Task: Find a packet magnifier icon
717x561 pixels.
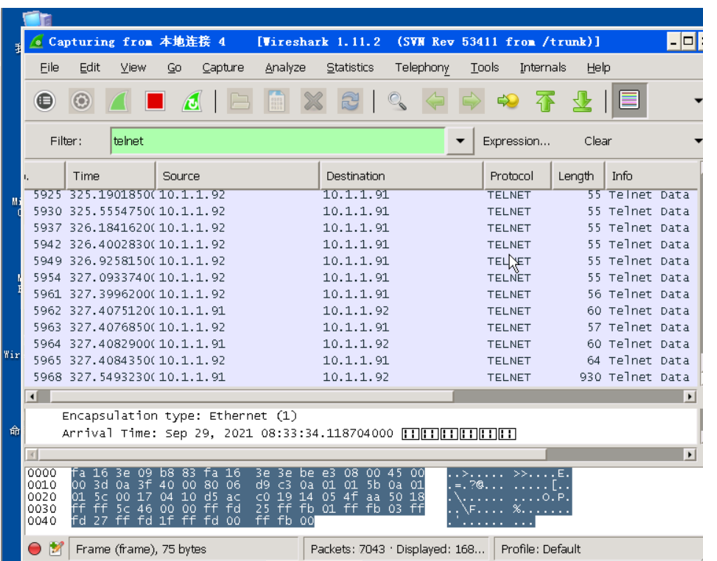Action: pyautogui.click(x=397, y=101)
